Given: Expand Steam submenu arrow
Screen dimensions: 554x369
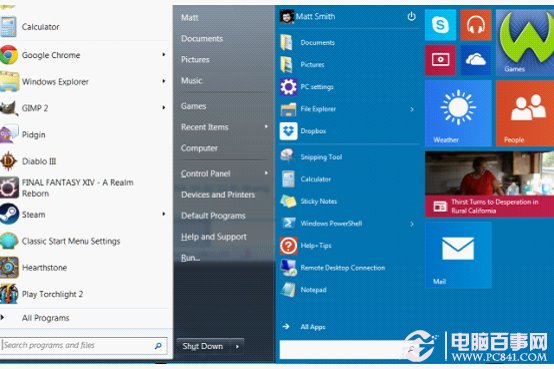Looking at the screenshot, I should (x=164, y=214).
